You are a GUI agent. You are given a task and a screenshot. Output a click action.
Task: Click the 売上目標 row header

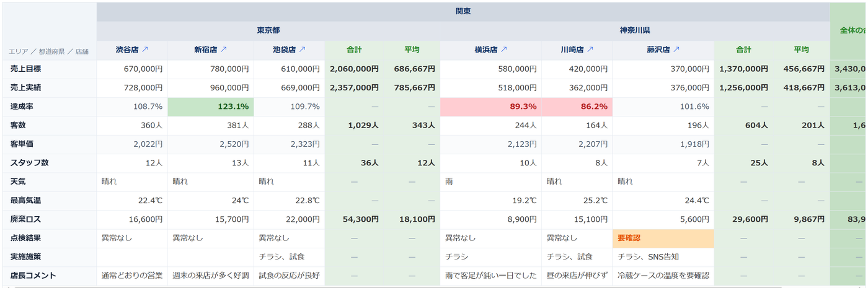(x=48, y=69)
